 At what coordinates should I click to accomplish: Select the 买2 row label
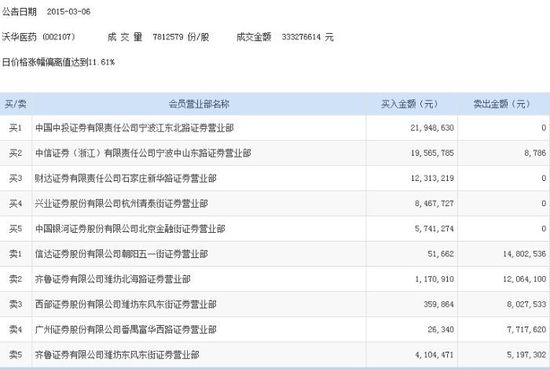(x=15, y=153)
